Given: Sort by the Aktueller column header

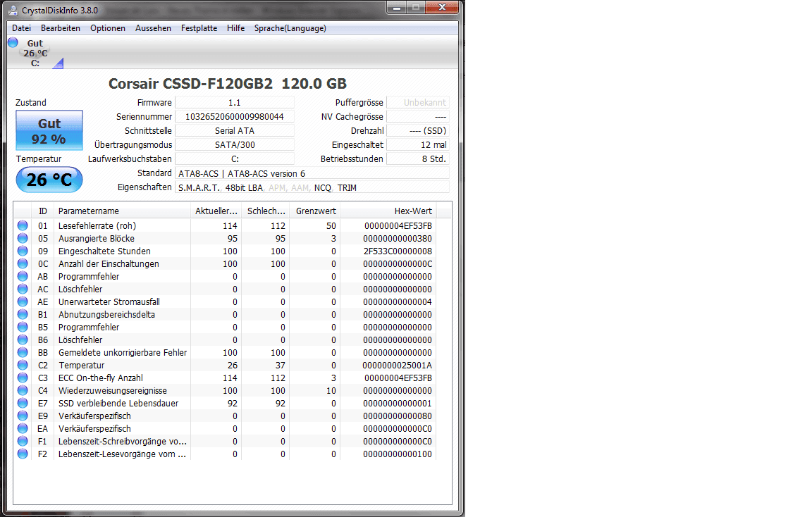Looking at the screenshot, I should point(216,211).
